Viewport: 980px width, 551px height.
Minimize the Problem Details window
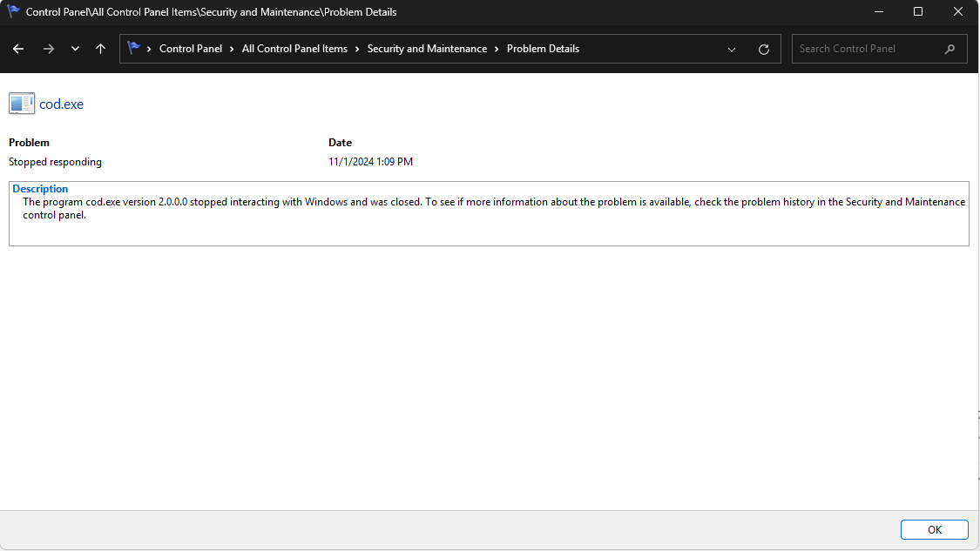point(879,12)
